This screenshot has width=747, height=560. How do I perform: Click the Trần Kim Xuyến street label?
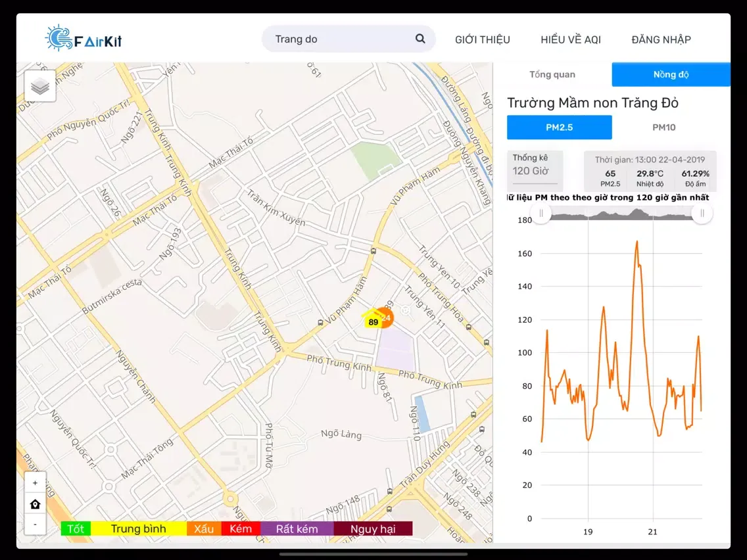click(276, 208)
